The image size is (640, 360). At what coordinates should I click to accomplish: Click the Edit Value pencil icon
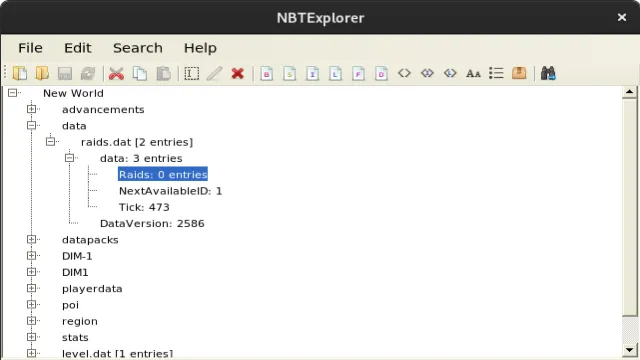tap(214, 73)
